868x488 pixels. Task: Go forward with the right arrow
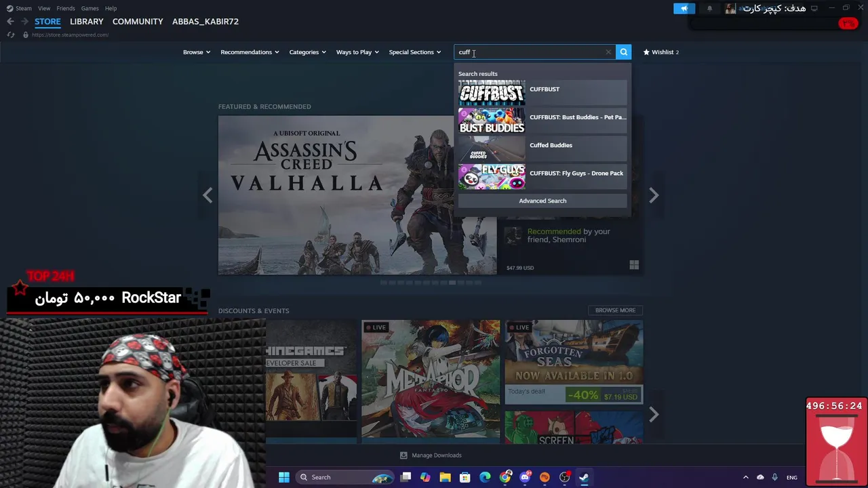point(24,22)
